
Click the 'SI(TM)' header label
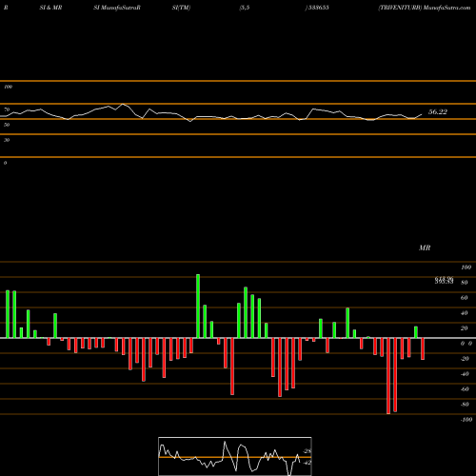pyautogui.click(x=181, y=8)
